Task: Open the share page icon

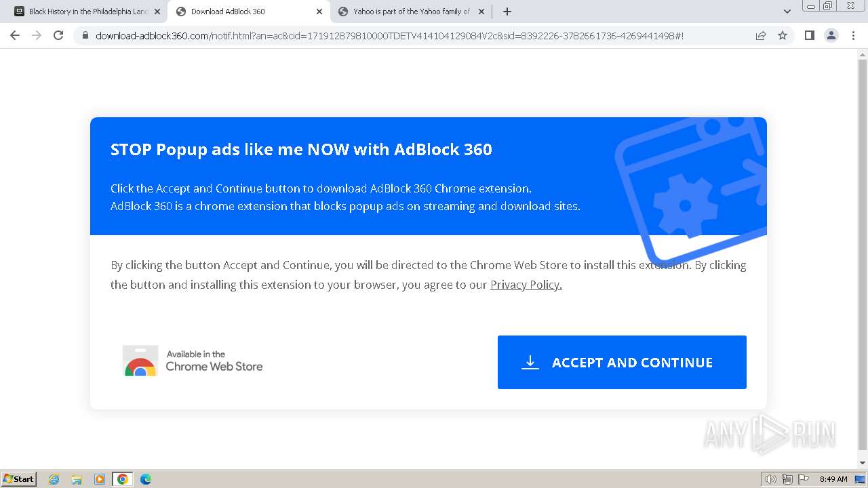Action: (x=761, y=35)
